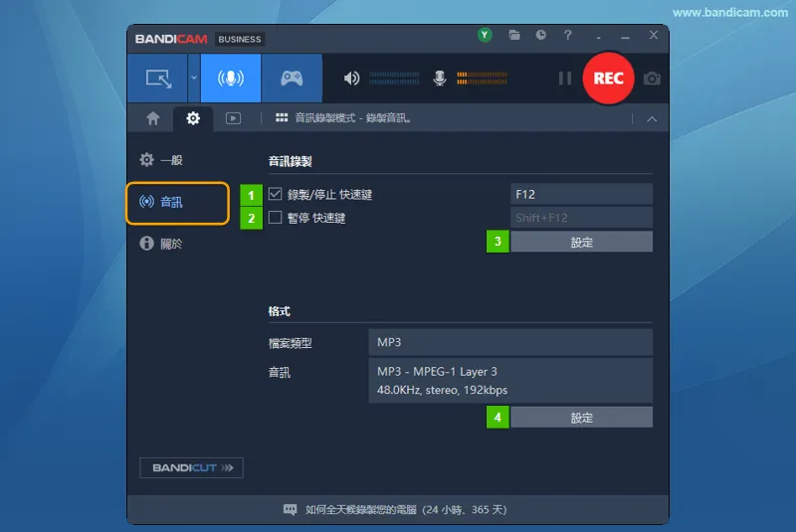
Task: Click the BUSINESS edition badge
Action: 240,39
